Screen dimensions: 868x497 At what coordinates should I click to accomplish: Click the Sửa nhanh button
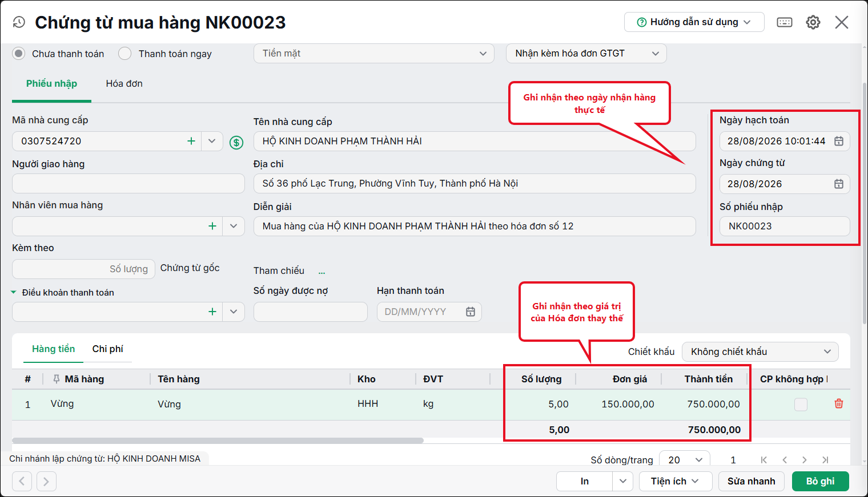(x=751, y=481)
